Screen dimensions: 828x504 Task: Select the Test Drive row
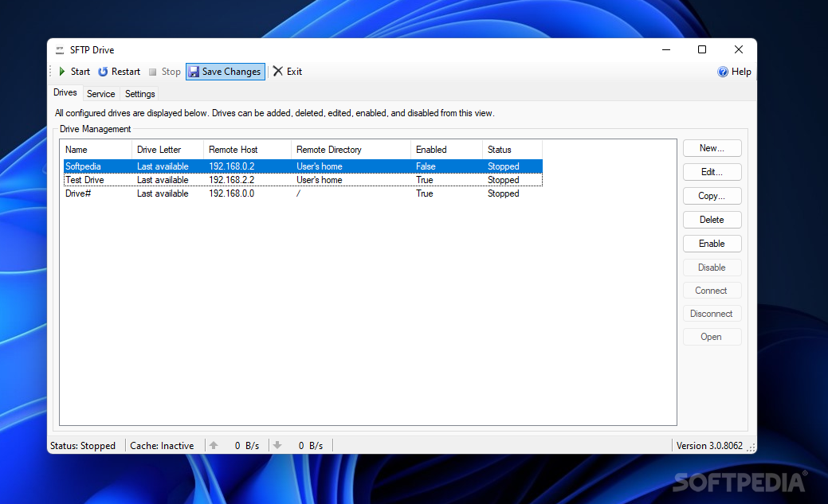pyautogui.click(x=303, y=180)
